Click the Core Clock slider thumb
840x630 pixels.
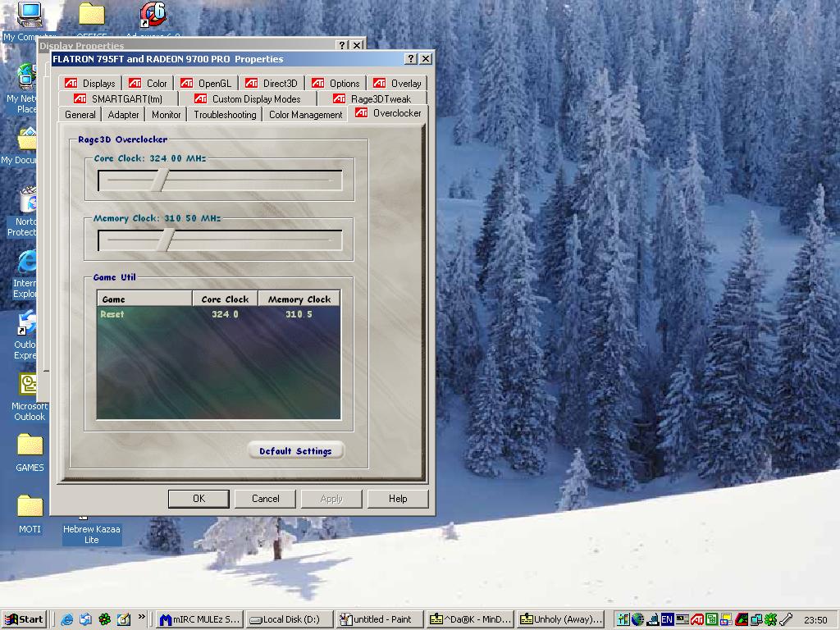coord(159,180)
